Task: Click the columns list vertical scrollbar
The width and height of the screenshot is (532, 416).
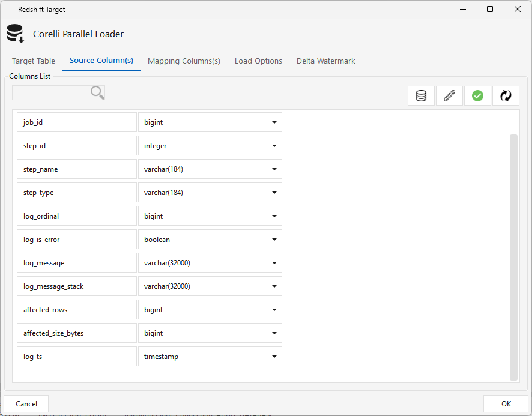Action: (x=513, y=257)
